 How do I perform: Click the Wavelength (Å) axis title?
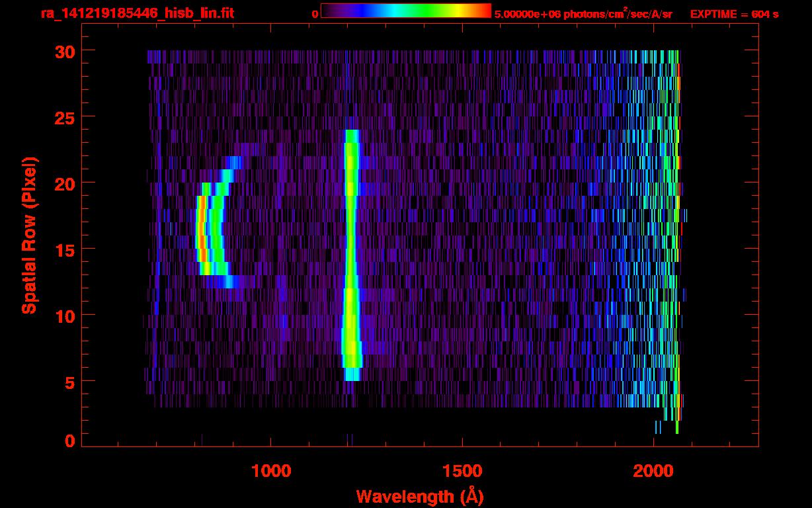click(420, 496)
